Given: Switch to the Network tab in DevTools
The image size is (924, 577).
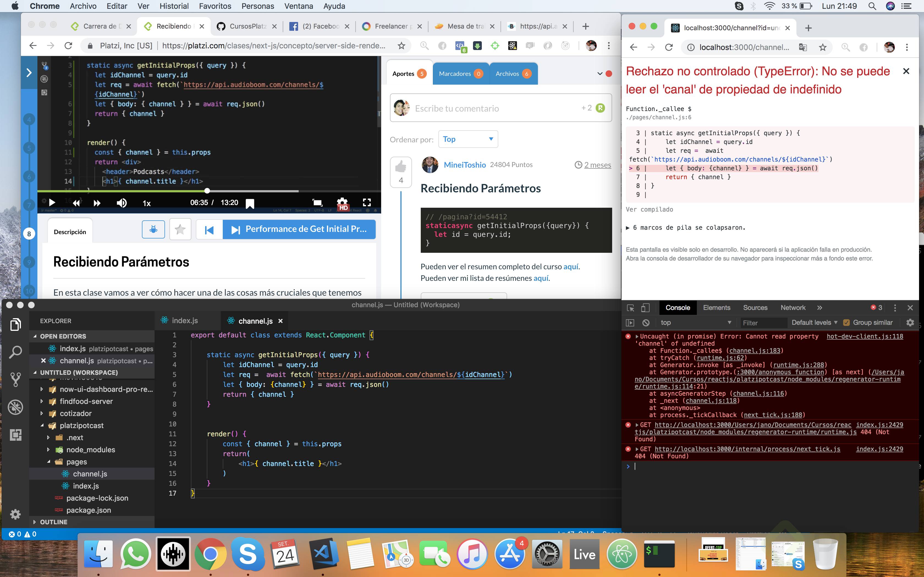Looking at the screenshot, I should pos(793,307).
